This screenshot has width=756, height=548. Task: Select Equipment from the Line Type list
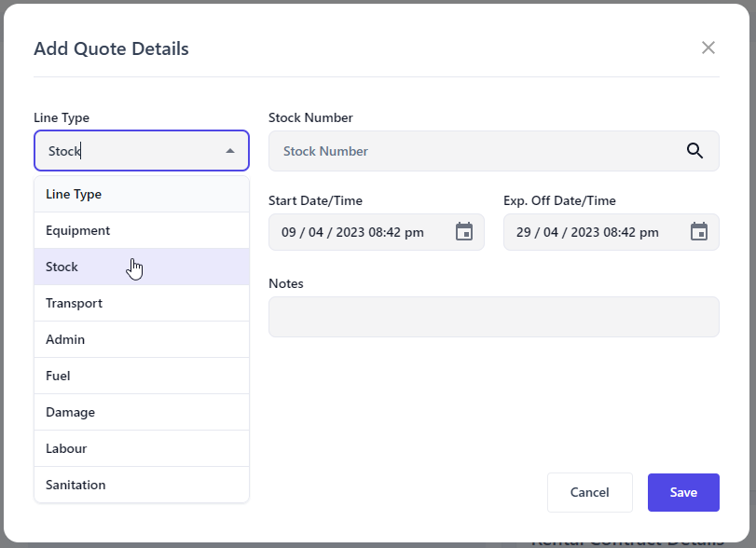click(x=78, y=230)
